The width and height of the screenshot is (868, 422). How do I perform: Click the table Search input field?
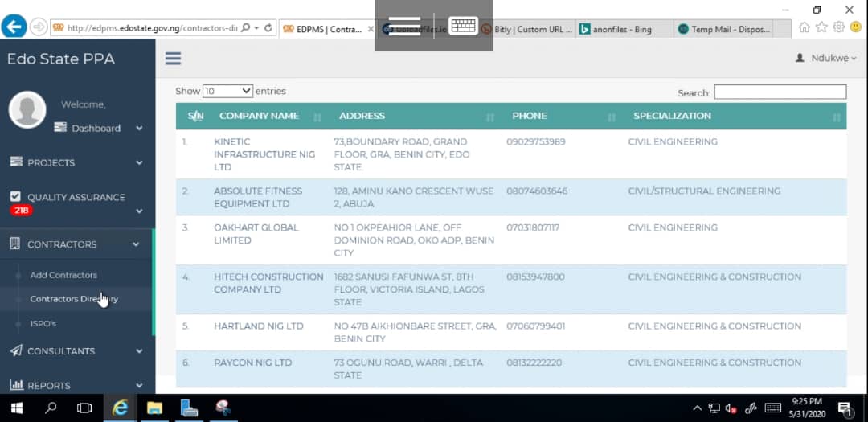pyautogui.click(x=780, y=92)
